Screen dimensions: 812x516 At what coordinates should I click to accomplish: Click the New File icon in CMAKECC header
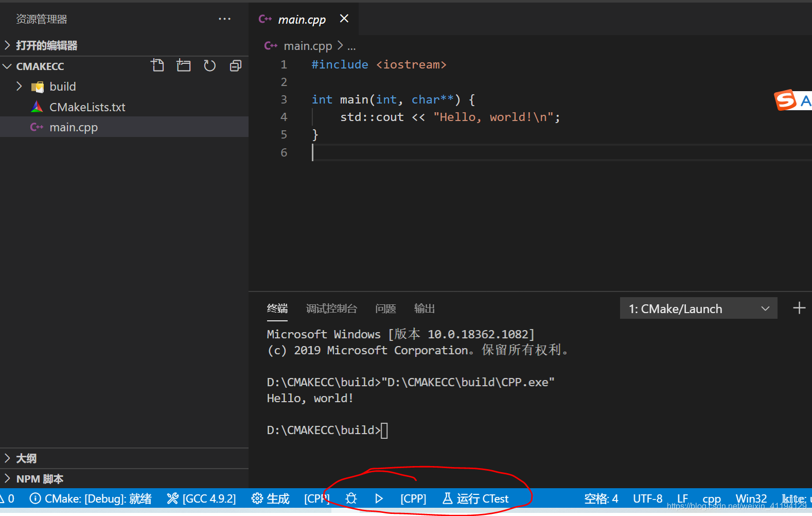157,65
